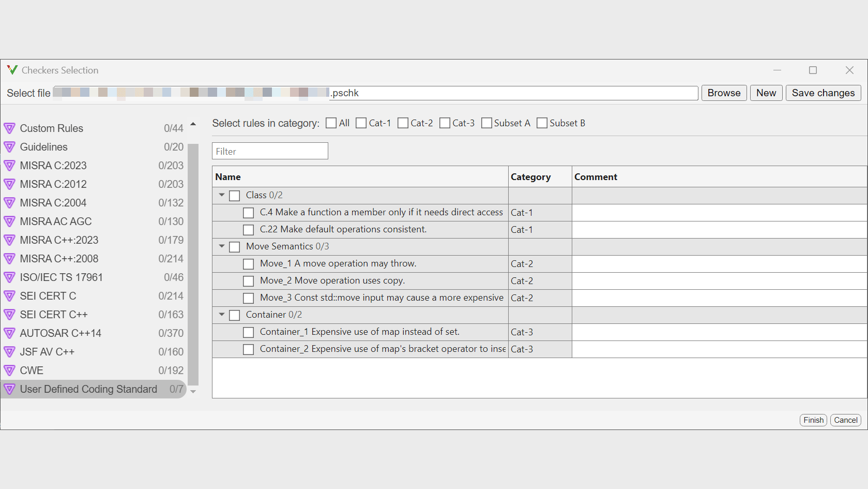The image size is (868, 489).
Task: Collapse the Move Semantics group arrow
Action: pyautogui.click(x=222, y=246)
